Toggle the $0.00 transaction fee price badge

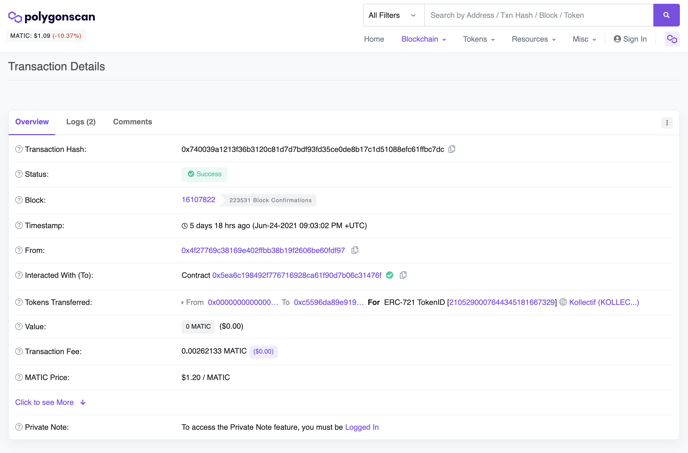[263, 352]
